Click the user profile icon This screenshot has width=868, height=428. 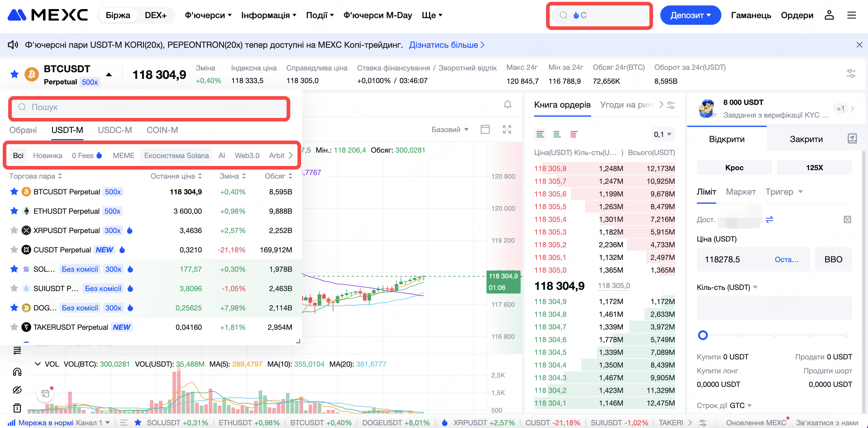829,15
